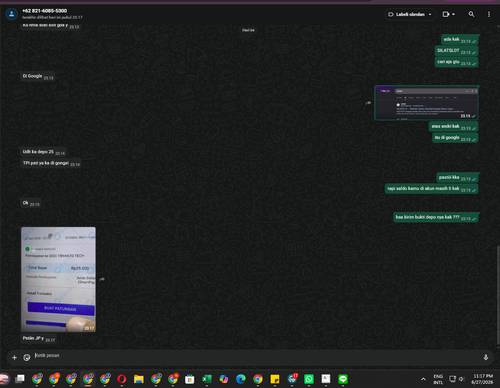Image resolution: width=500 pixels, height=388 pixels.
Task: Open taskbar app with red 17 badge
Action: point(292,379)
